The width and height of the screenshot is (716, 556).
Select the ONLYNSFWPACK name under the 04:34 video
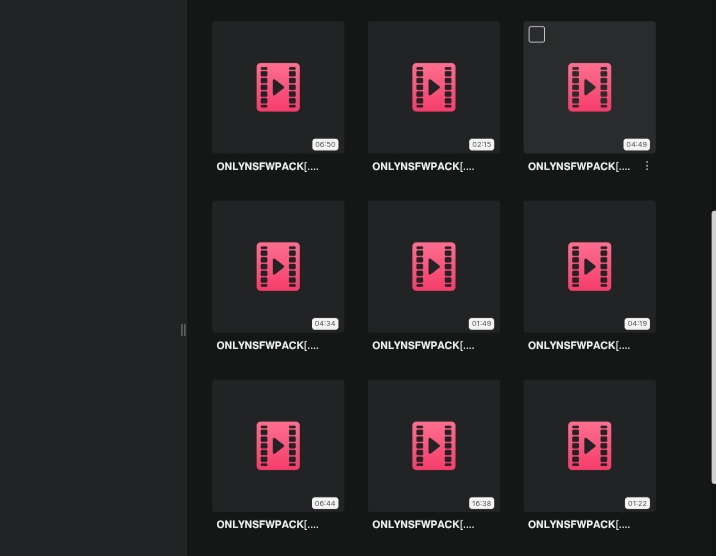268,346
